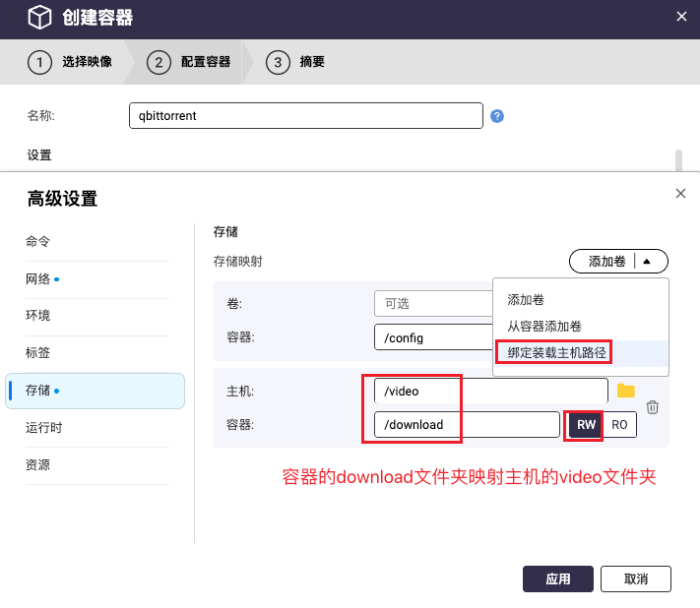Go to step 1 选择映像
This screenshot has height=608, width=700.
point(70,62)
